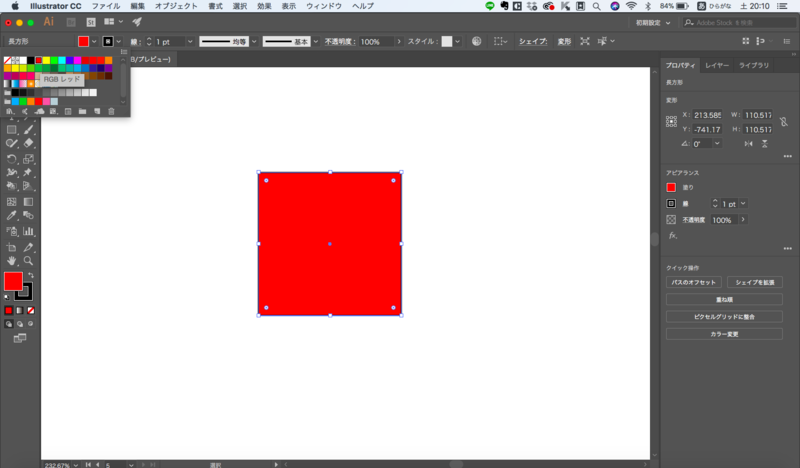
Task: Open the ファイル menu
Action: coord(106,6)
